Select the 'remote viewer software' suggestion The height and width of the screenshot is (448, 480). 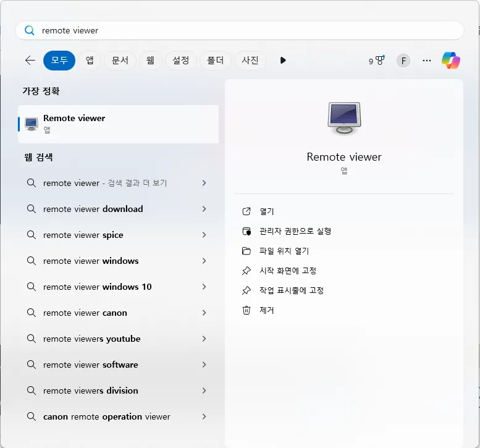tap(118, 365)
